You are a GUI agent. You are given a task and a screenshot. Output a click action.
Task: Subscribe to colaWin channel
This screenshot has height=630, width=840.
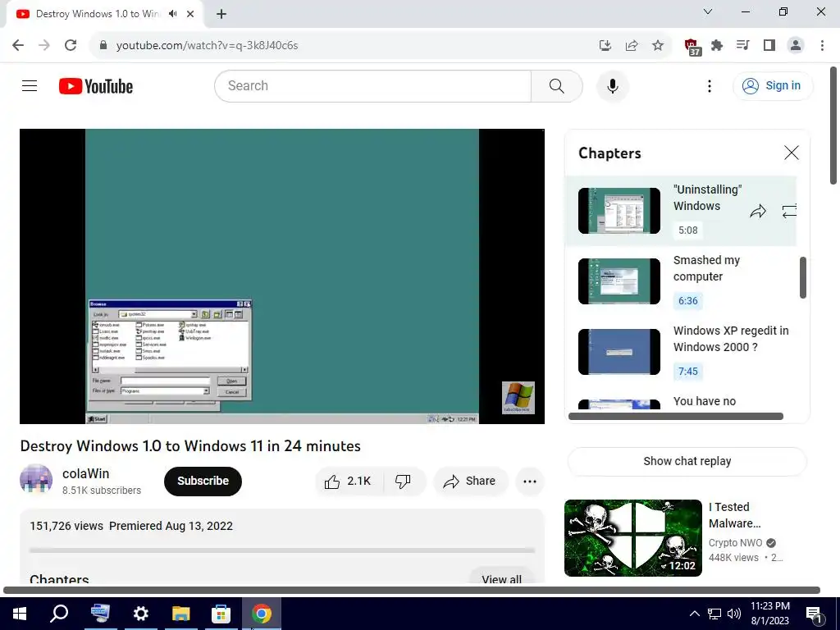[203, 481]
